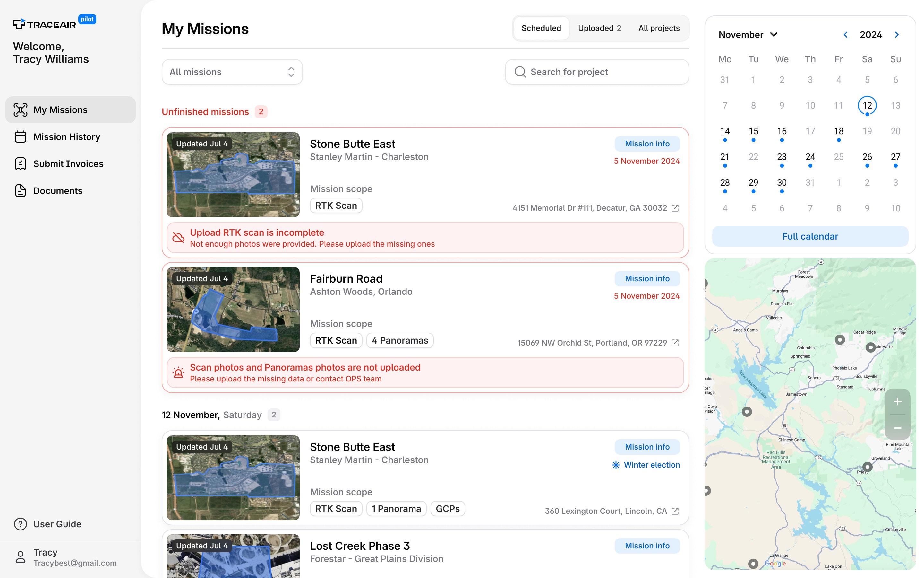Open Mission info for 12 November Stone Butte East
The width and height of the screenshot is (924, 578).
click(647, 447)
